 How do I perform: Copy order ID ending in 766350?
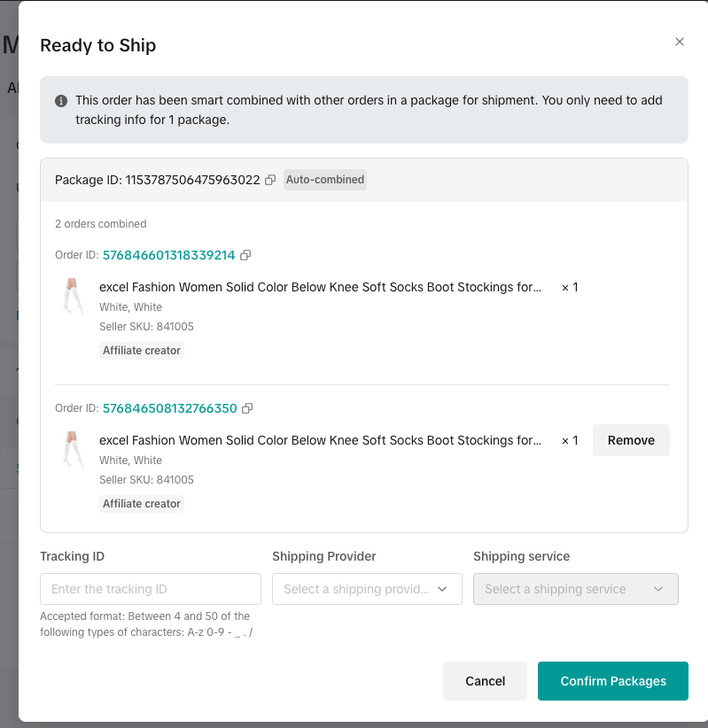pos(247,408)
